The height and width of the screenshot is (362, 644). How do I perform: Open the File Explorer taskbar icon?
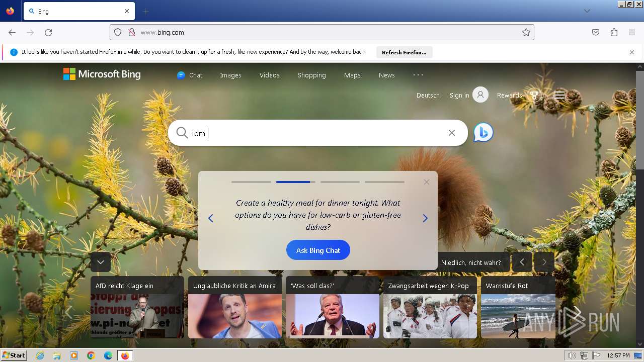pyautogui.click(x=57, y=355)
